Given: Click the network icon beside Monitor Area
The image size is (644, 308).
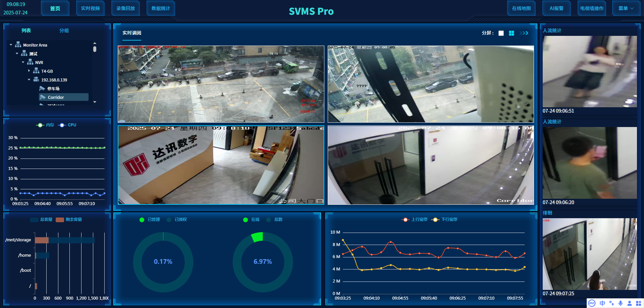Looking at the screenshot, I should coord(18,45).
